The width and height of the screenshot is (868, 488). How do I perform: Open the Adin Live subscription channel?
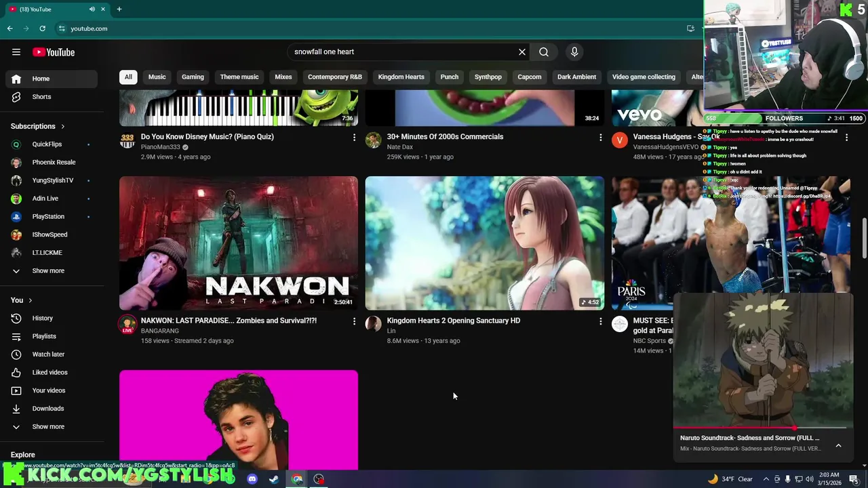tap(52, 199)
